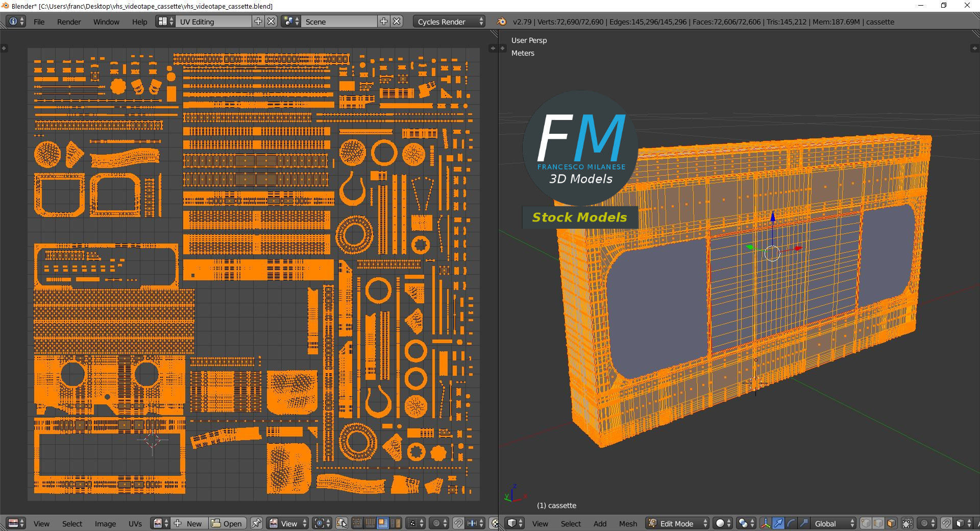Toggle the pin image icon

click(256, 523)
